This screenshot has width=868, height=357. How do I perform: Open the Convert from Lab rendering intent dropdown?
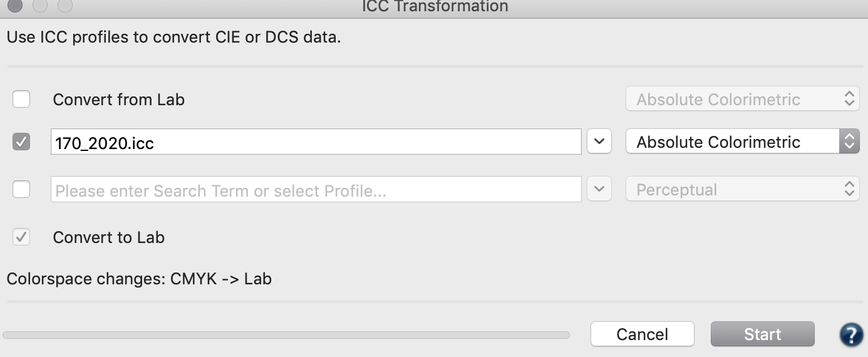click(743, 99)
